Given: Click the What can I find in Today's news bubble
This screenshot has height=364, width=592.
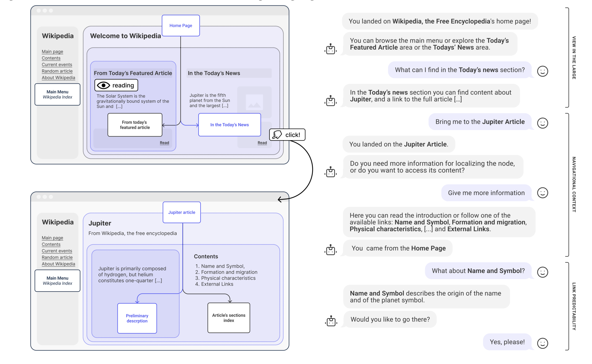Looking at the screenshot, I should [460, 70].
